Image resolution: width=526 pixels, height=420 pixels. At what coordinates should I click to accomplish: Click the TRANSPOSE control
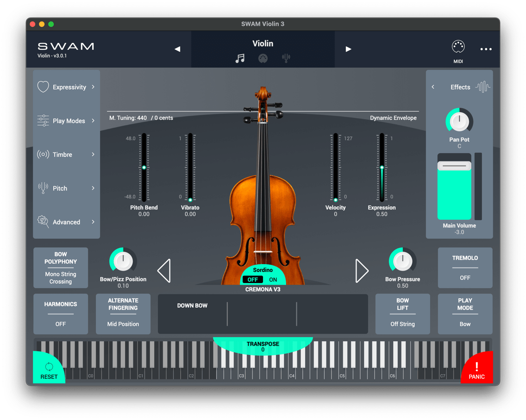click(x=263, y=346)
